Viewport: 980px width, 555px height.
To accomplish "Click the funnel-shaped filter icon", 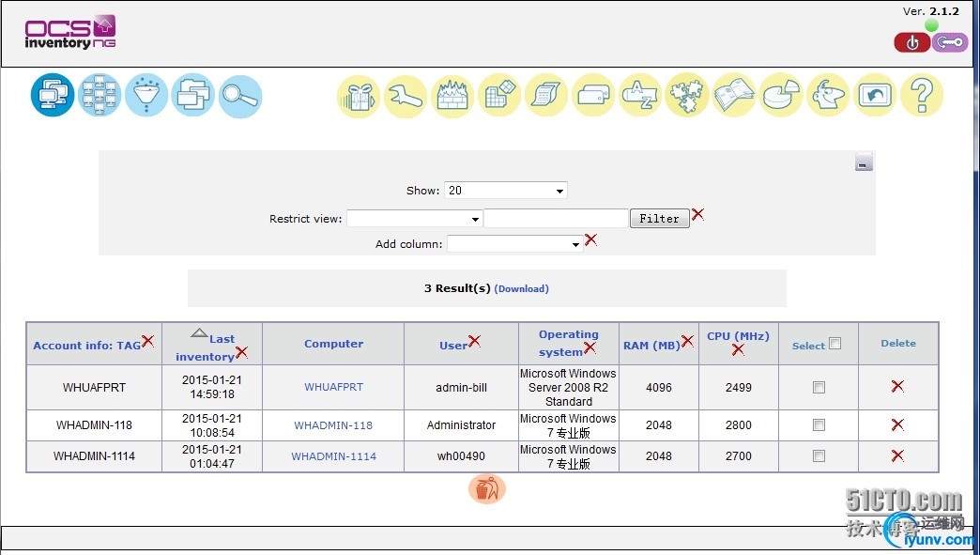I will pos(145,95).
